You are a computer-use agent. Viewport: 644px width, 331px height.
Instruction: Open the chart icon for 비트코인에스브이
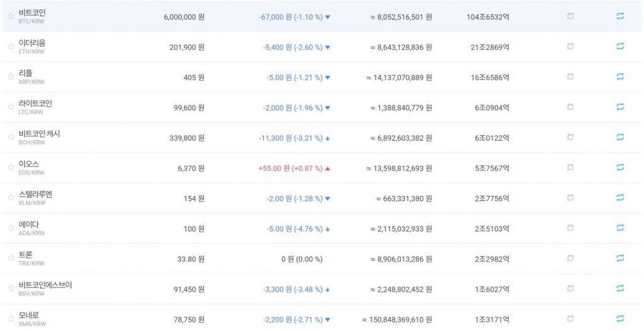[570, 288]
